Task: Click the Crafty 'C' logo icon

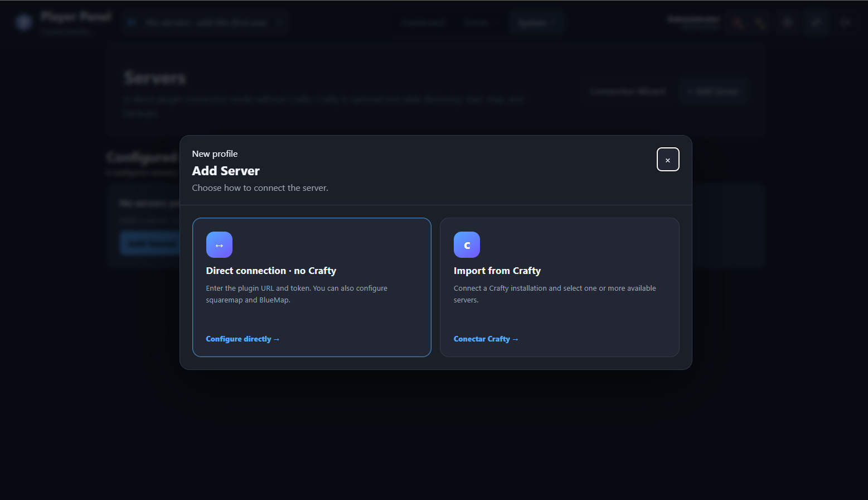Action: (467, 245)
